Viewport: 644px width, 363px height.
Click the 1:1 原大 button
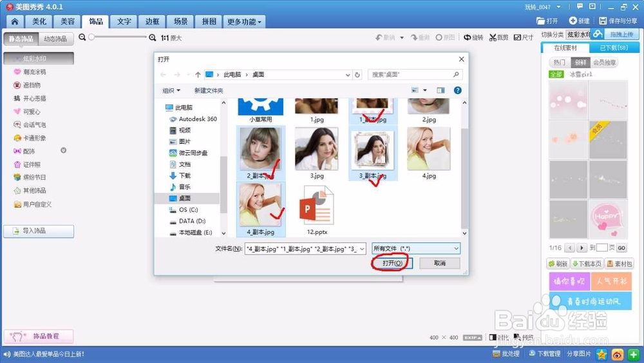[x=171, y=38]
